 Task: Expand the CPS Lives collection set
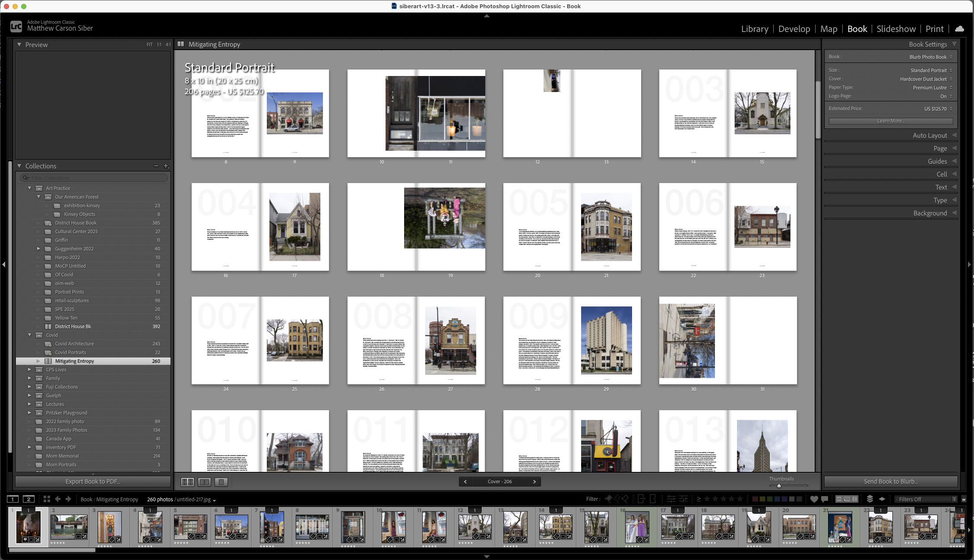coord(29,370)
